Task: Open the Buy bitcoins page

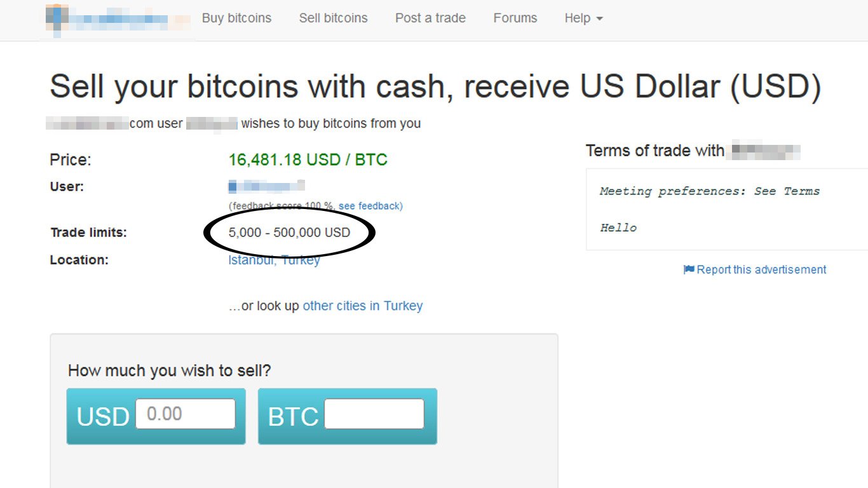Action: point(236,18)
